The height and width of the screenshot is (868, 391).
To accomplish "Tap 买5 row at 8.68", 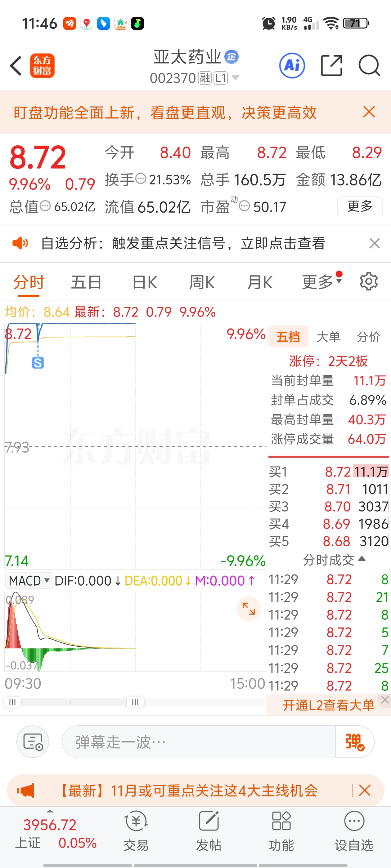I will pyautogui.click(x=329, y=541).
